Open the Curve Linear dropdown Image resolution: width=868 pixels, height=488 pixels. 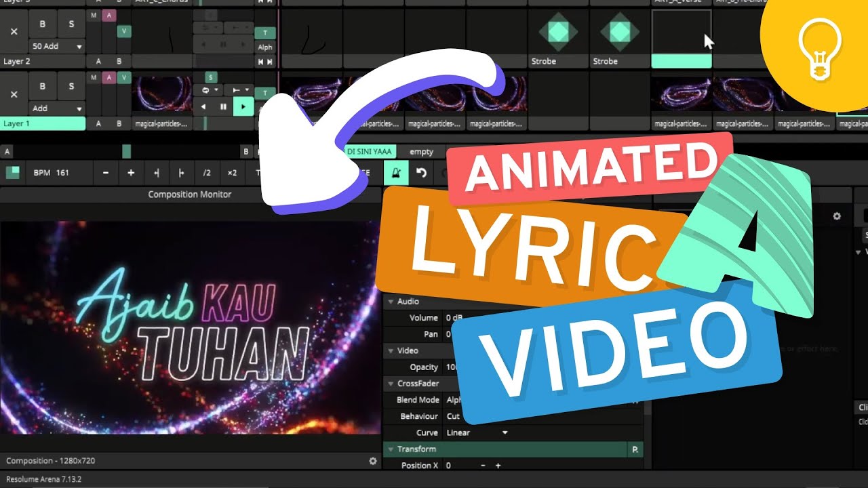coord(476,432)
